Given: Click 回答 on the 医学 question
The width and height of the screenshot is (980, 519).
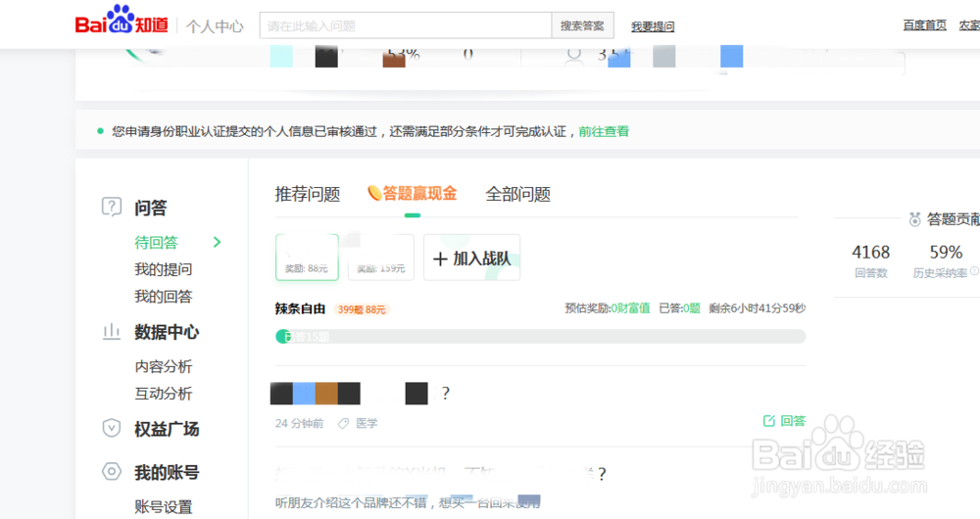Looking at the screenshot, I should pyautogui.click(x=784, y=421).
